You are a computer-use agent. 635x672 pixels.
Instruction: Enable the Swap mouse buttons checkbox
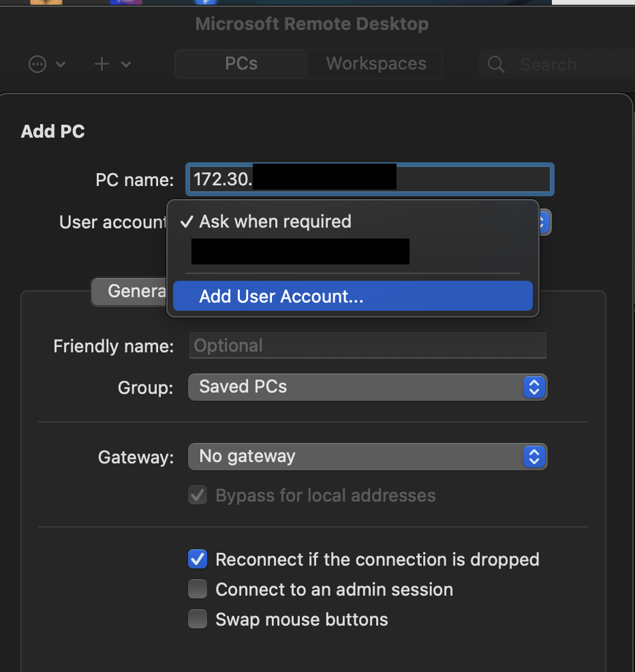tap(198, 620)
